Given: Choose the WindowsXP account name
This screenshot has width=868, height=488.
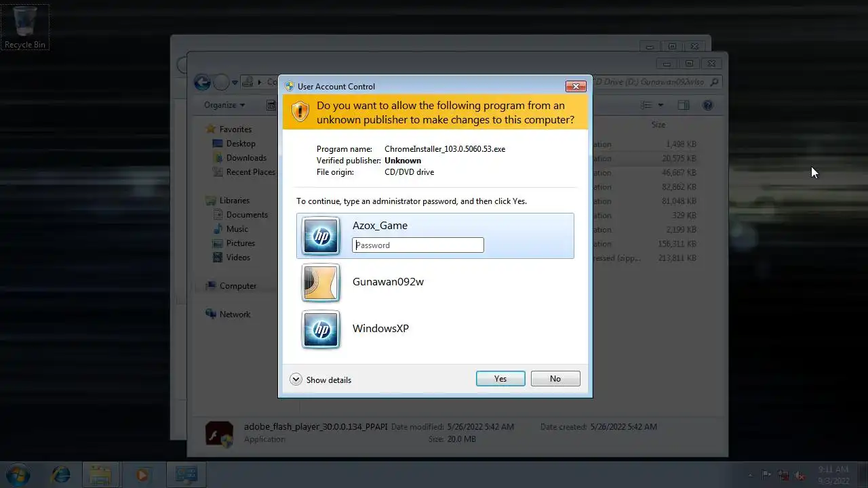Looking at the screenshot, I should 380,329.
